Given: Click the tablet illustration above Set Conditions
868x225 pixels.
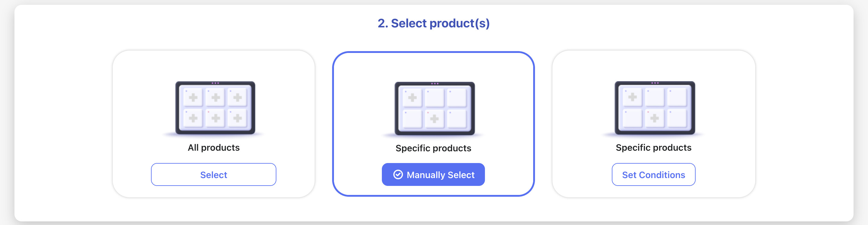Looking at the screenshot, I should (x=654, y=108).
